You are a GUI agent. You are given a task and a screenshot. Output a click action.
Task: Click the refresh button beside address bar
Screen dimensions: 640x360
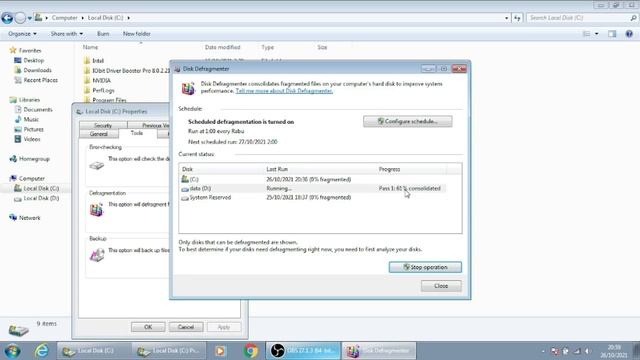[517, 18]
